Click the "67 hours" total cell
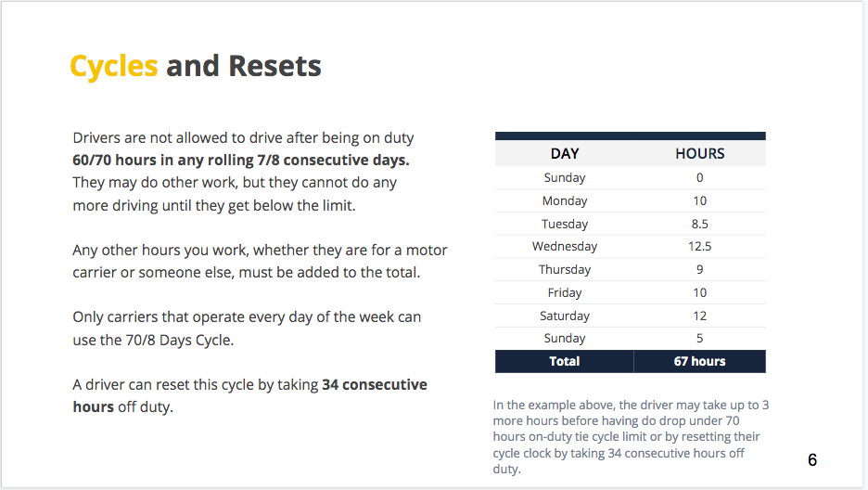The height and width of the screenshot is (490, 868). 699,361
